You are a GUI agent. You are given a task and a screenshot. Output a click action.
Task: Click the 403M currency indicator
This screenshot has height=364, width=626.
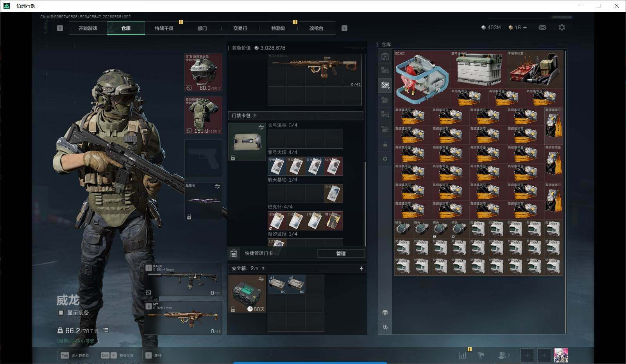(491, 27)
